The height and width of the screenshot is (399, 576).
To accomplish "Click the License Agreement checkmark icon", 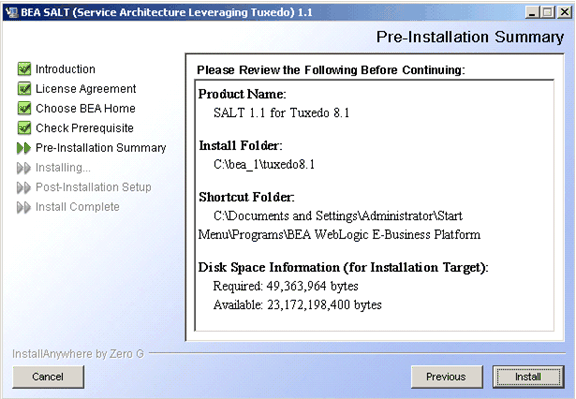I will (24, 89).
